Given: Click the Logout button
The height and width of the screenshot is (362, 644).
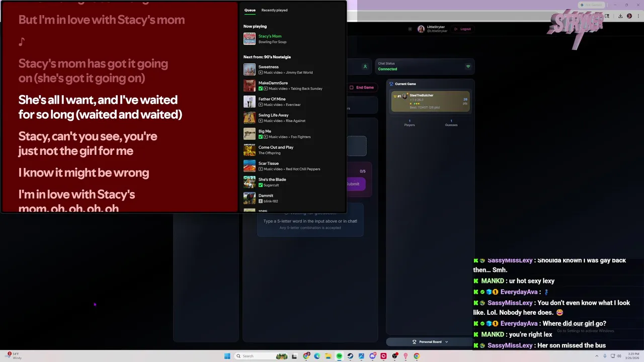Looking at the screenshot, I should [x=463, y=29].
